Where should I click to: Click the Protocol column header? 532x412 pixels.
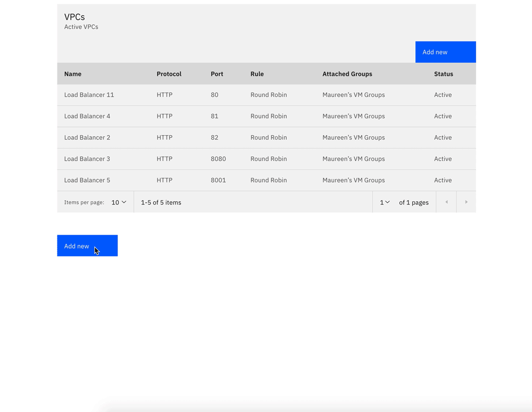(x=169, y=73)
